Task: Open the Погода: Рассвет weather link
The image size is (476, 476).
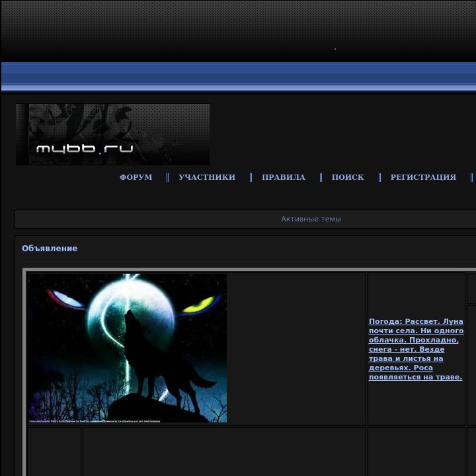Action: pos(416,349)
